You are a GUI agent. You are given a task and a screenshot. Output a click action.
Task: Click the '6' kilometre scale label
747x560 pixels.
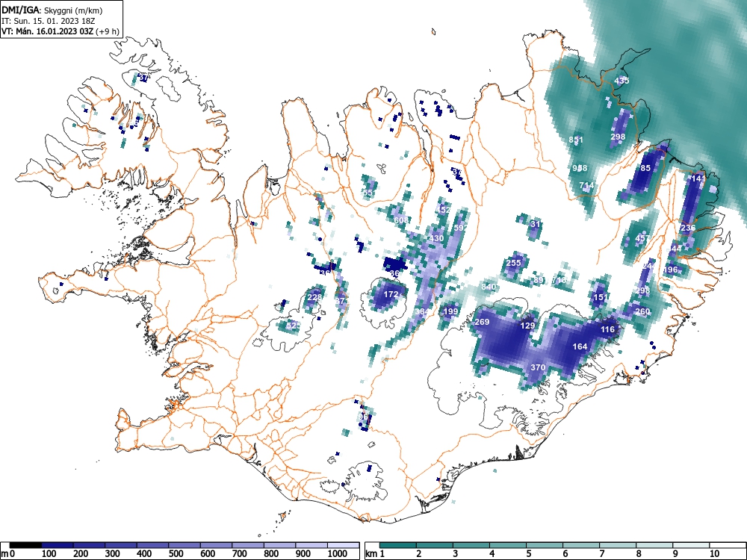coord(565,554)
